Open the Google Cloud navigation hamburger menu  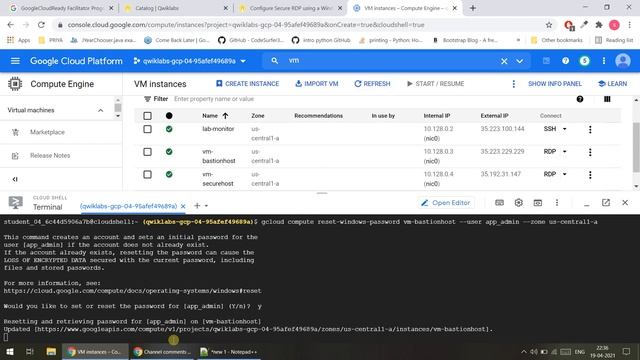pyautogui.click(x=15, y=61)
